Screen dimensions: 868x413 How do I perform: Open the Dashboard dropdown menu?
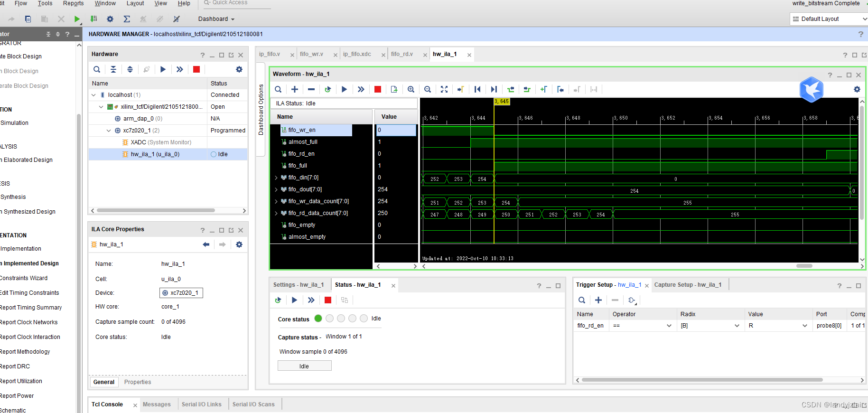tap(216, 19)
